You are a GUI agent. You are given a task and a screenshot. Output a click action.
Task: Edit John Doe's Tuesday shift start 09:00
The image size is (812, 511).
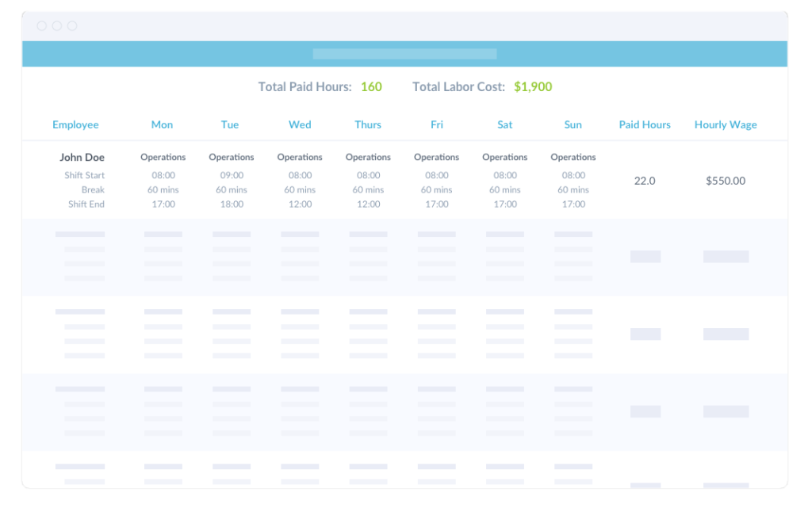click(231, 175)
